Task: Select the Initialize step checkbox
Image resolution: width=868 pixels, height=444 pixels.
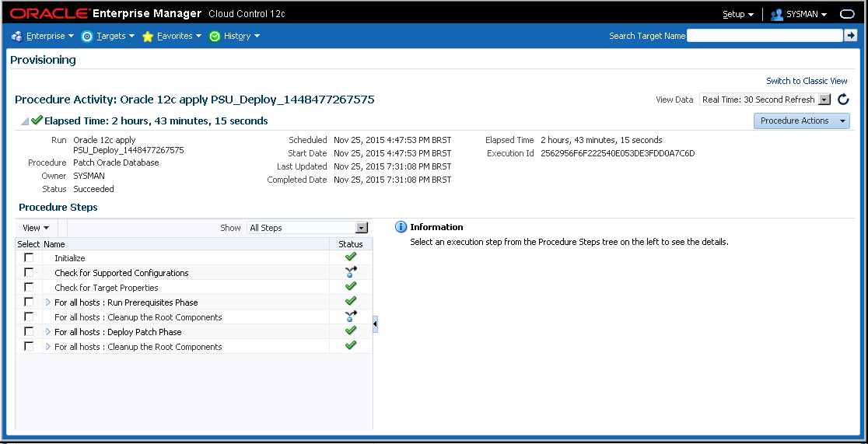Action: click(29, 257)
